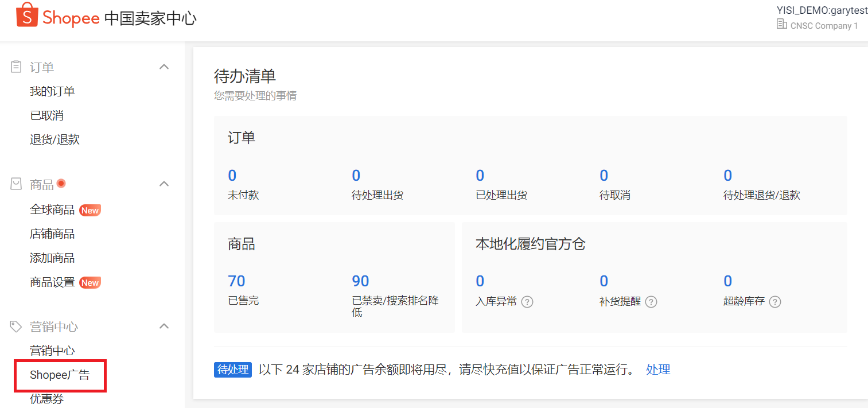Viewport: 868px width, 408px height.
Task: Click the company building icon beside CNSC Company 1
Action: pos(781,24)
